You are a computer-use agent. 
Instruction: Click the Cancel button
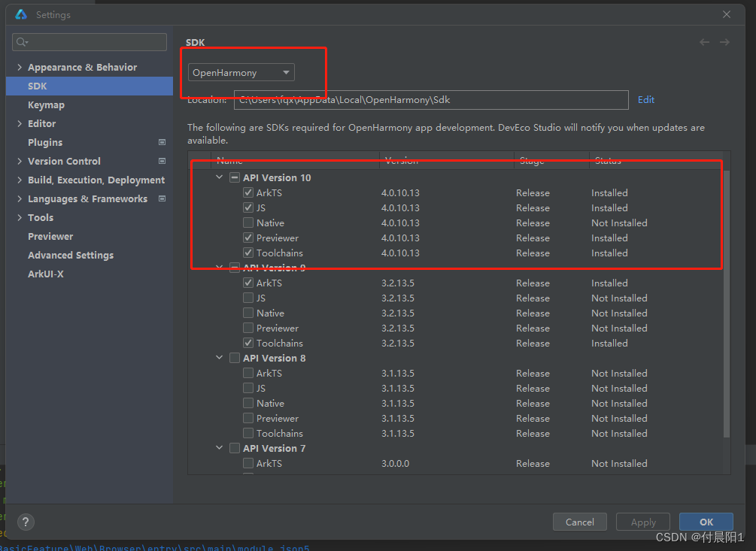(x=579, y=522)
